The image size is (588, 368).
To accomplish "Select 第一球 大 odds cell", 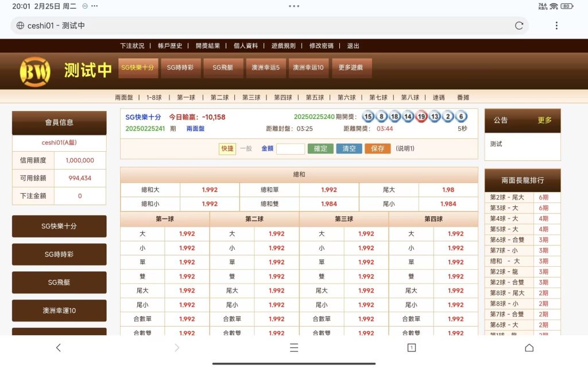I will click(x=187, y=234).
